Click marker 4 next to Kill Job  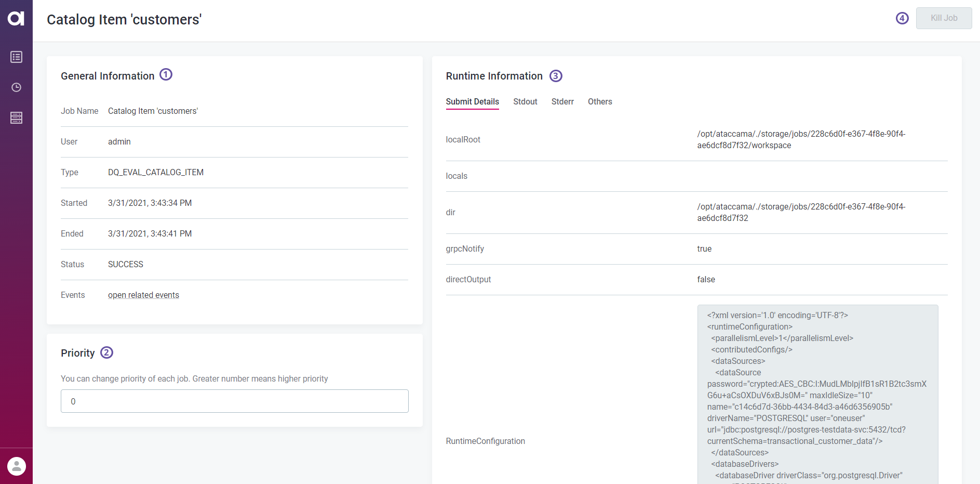click(x=902, y=18)
